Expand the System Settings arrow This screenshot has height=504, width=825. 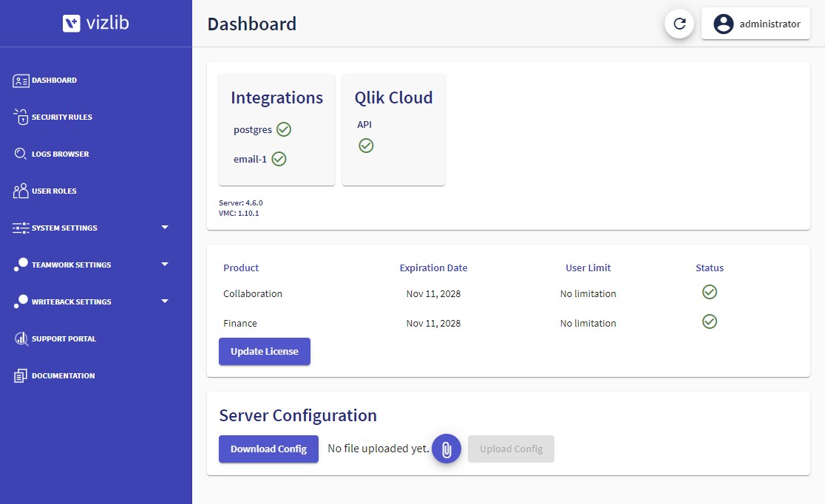tap(165, 228)
